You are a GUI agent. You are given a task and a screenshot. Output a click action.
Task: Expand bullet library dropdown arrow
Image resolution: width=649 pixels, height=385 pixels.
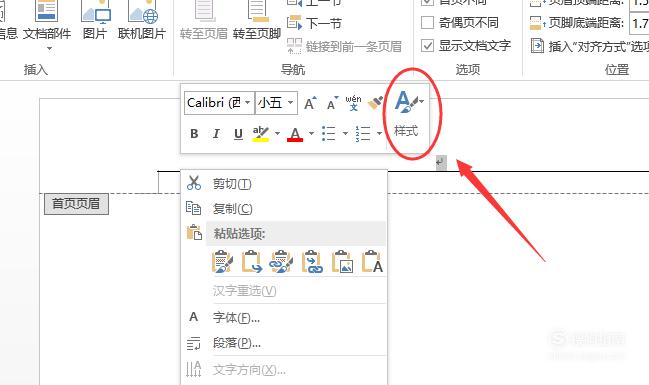tap(345, 133)
